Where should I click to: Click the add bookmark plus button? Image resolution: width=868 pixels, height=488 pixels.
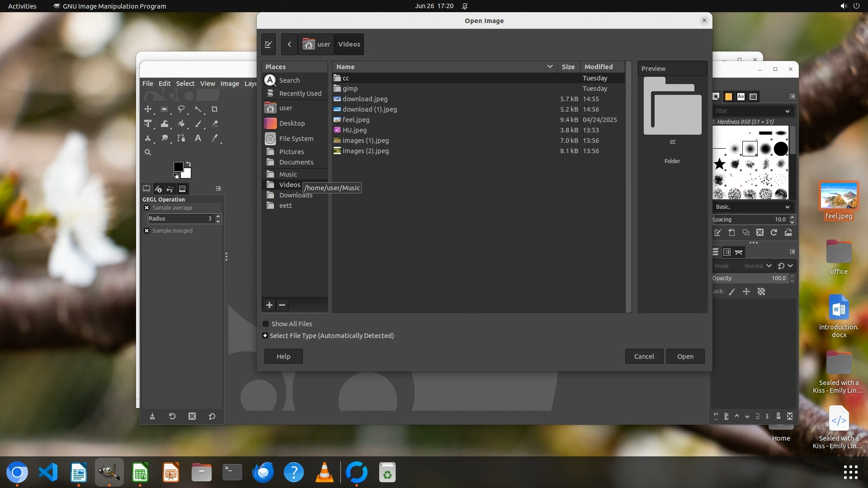coord(269,305)
